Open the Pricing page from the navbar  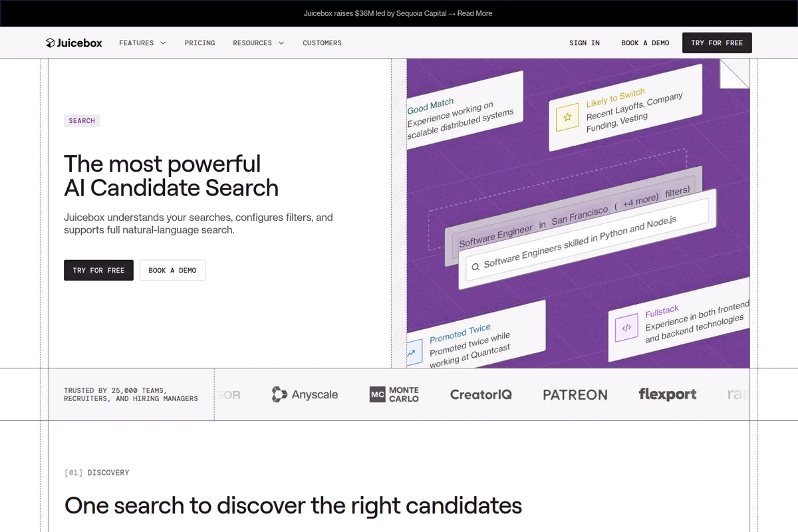(x=199, y=43)
